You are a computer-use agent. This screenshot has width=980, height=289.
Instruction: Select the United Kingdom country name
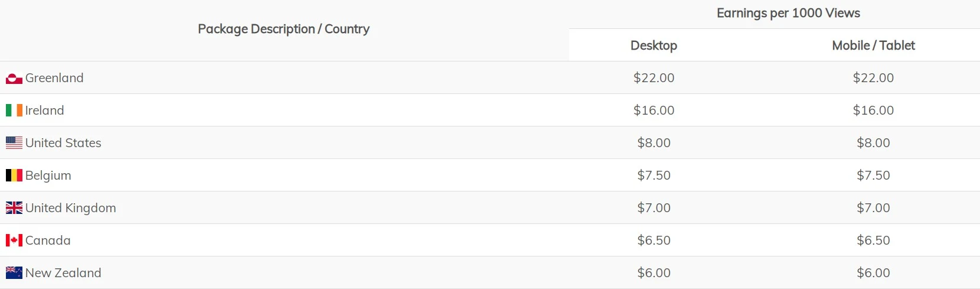pos(70,208)
